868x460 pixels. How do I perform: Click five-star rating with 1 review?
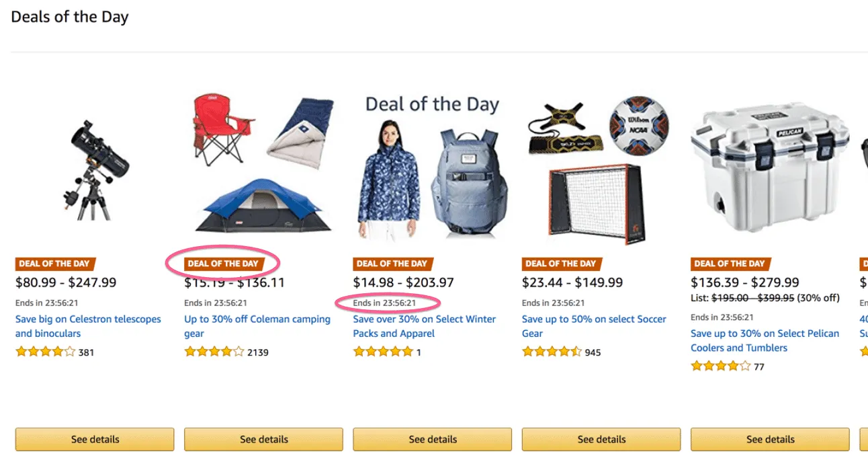click(x=383, y=352)
